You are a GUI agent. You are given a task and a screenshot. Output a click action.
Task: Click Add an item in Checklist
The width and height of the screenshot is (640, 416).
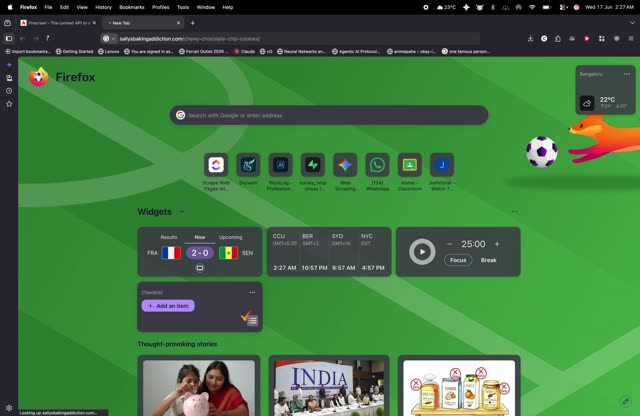pos(168,306)
